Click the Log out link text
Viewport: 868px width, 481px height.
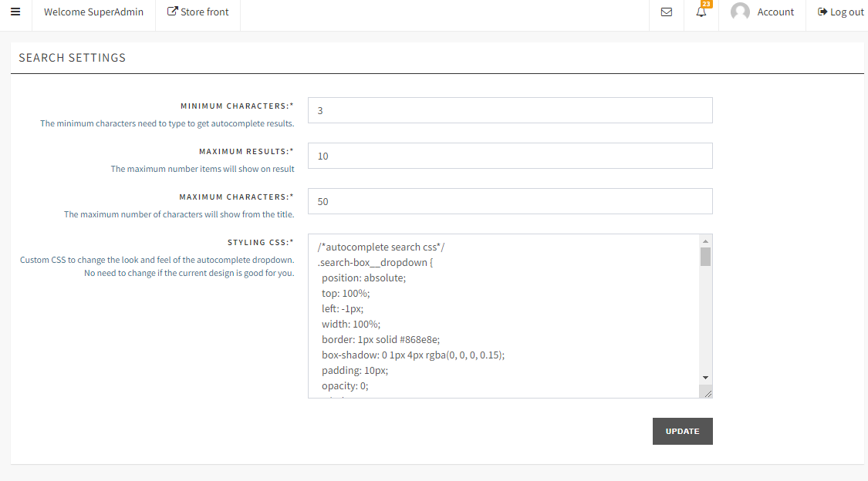tap(846, 12)
